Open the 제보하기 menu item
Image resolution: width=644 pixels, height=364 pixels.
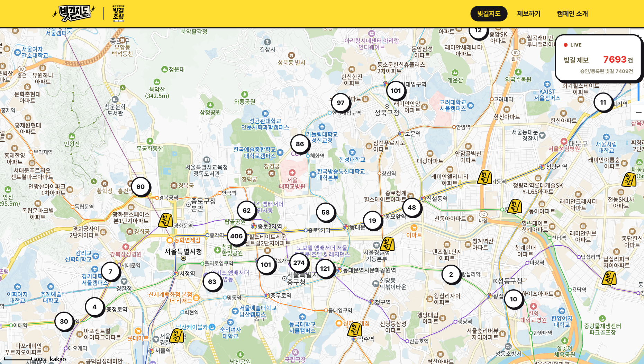click(528, 14)
